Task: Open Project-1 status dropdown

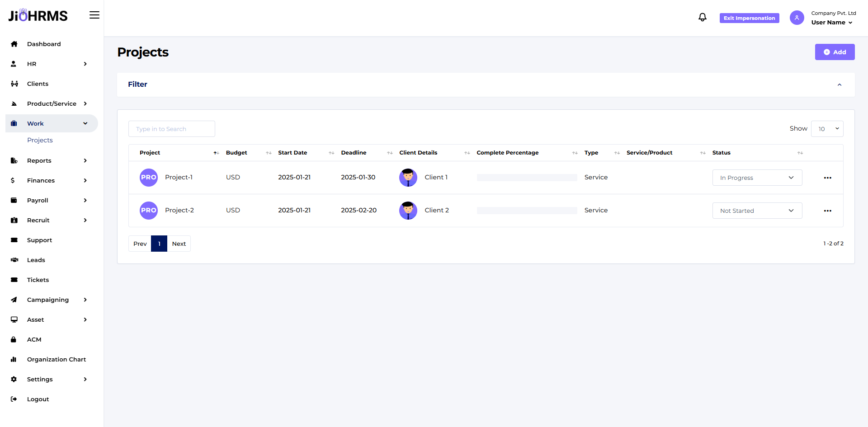Action: pos(757,178)
